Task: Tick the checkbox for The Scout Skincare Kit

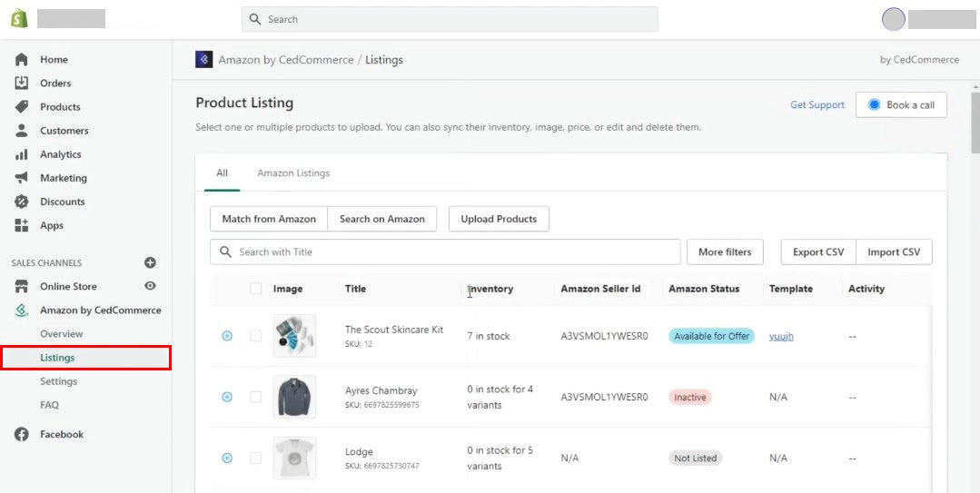Action: [255, 336]
